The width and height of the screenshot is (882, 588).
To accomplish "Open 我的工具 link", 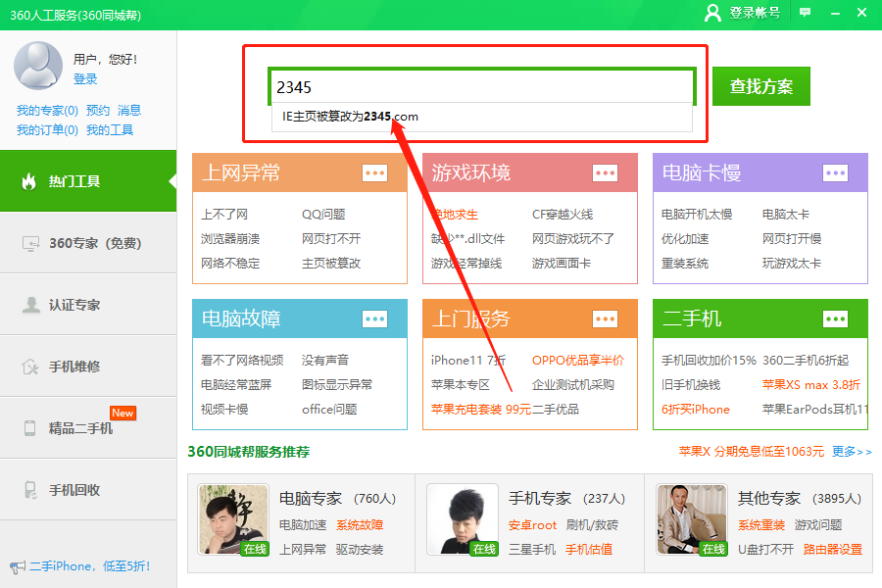I will click(110, 130).
